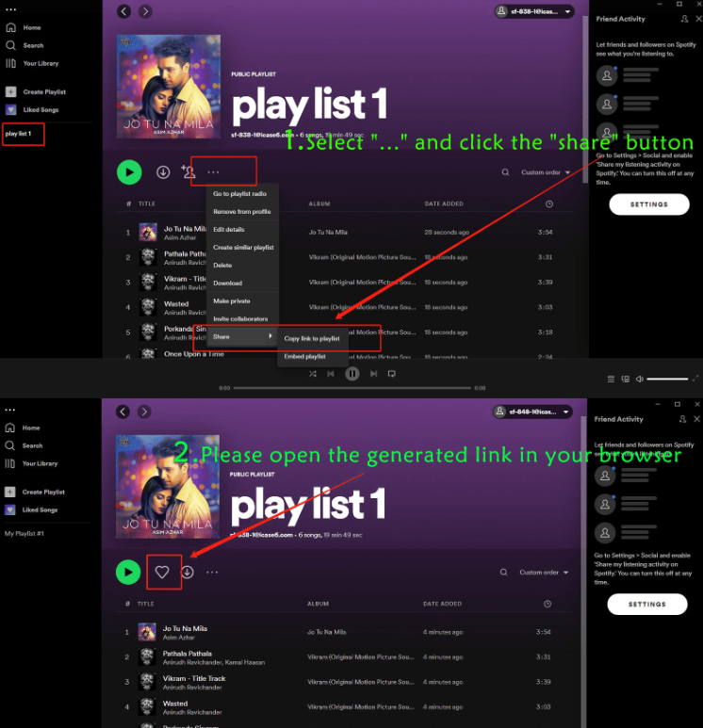Viewport: 703px width, 728px height.
Task: Expand the Share submenu arrow
Action: click(x=270, y=336)
